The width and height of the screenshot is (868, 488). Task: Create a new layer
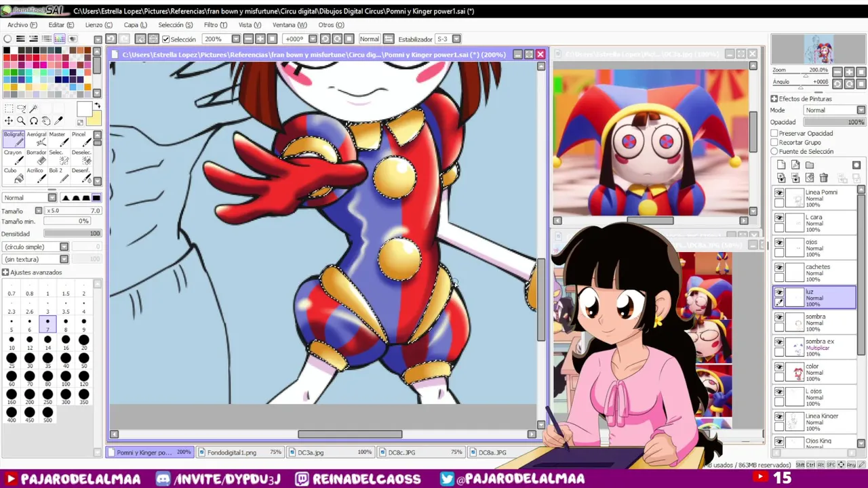pos(781,165)
